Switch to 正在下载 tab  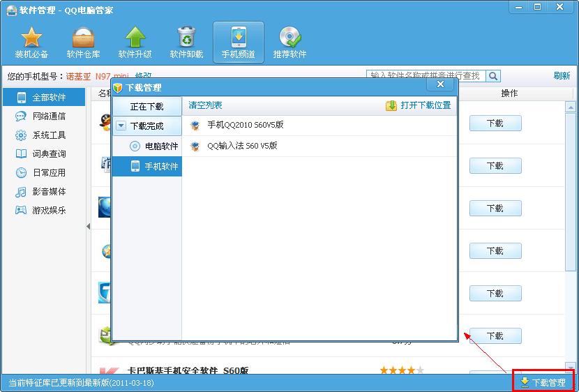(147, 106)
